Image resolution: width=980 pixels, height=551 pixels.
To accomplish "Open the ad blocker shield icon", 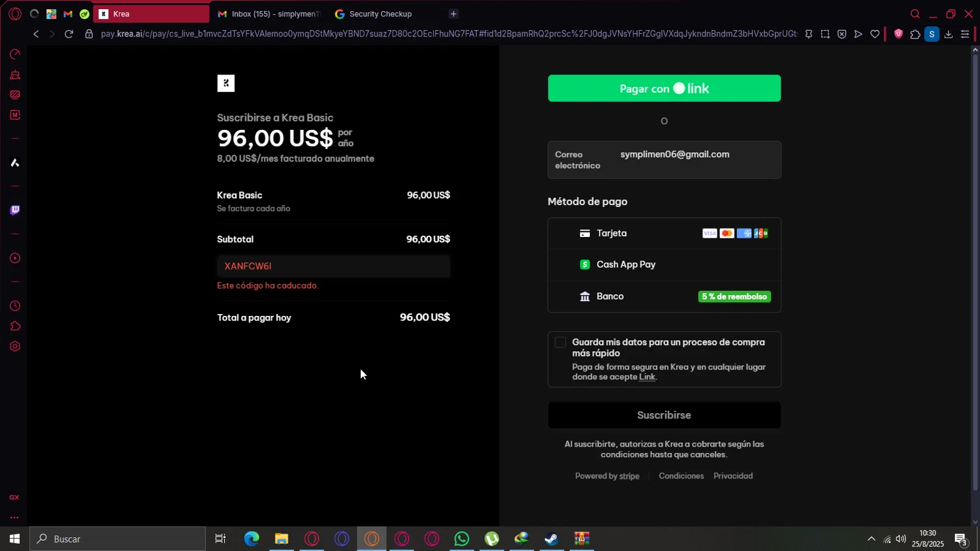I will (x=841, y=34).
